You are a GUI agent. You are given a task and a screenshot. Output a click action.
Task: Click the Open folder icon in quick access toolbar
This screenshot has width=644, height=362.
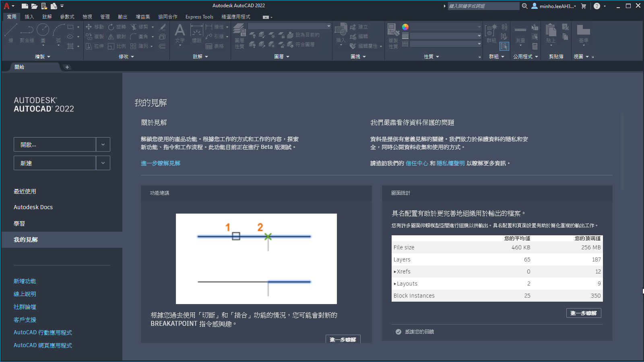click(x=35, y=6)
